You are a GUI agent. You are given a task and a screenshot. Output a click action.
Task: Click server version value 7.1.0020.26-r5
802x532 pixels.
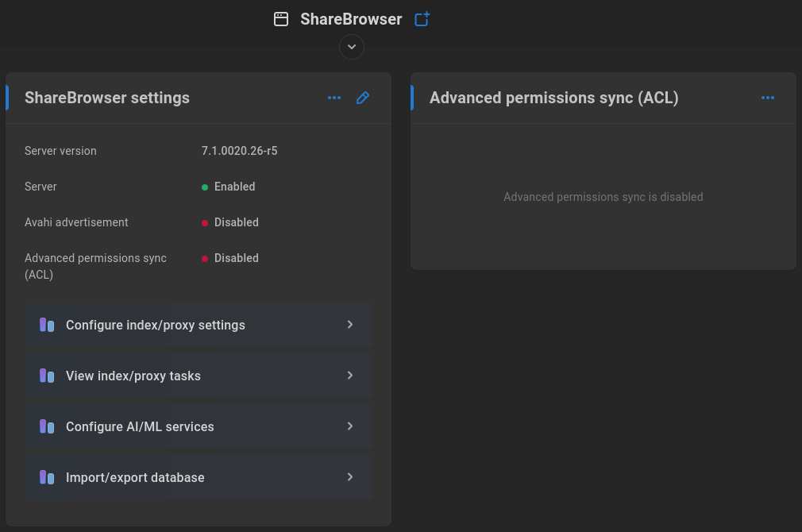[239, 151]
